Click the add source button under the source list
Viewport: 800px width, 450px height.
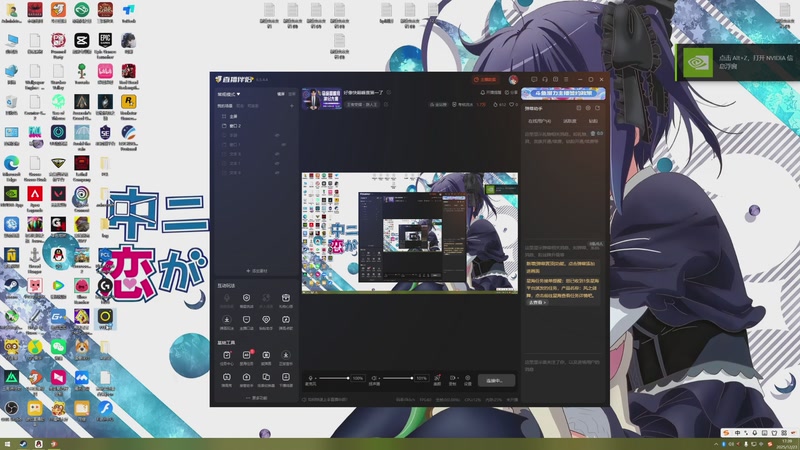(x=257, y=271)
